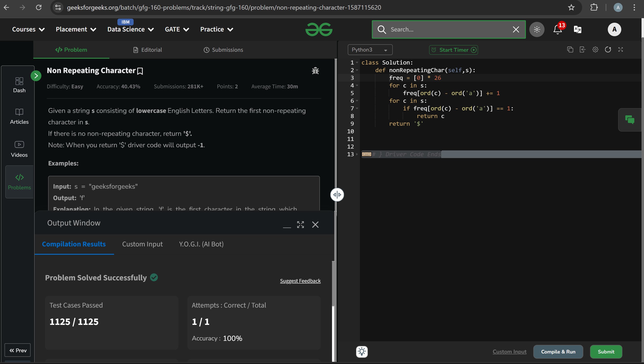
Task: Click the lightbulb hint icon
Action: pos(362,351)
